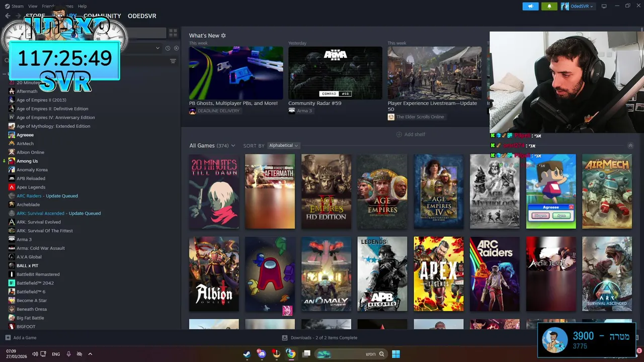Click the taskbar search field
644x362 pixels.
coord(351,354)
